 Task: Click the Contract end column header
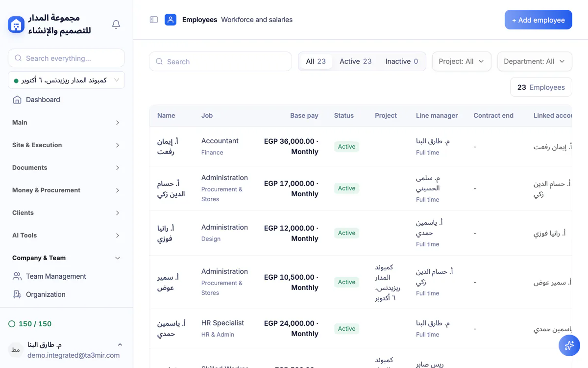pos(493,116)
